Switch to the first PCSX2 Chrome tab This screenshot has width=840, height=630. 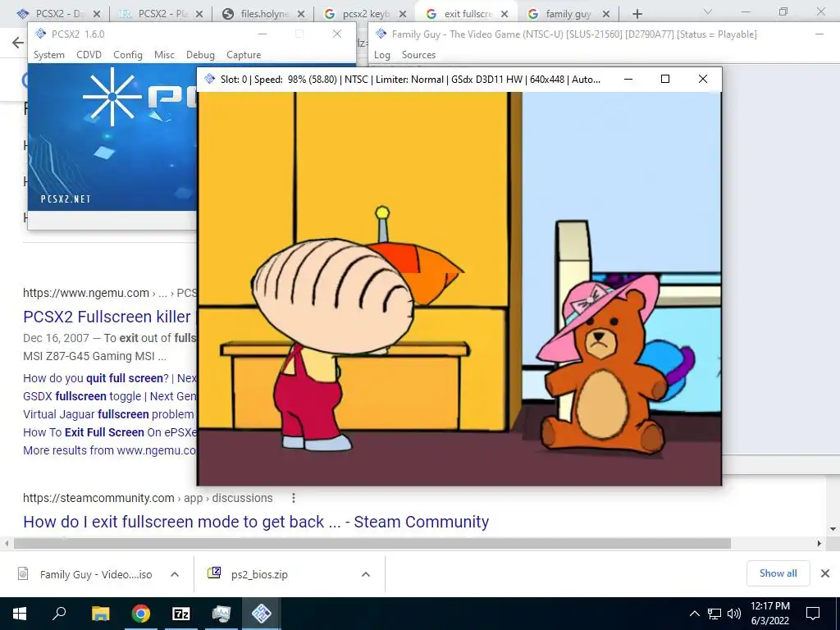tap(58, 14)
